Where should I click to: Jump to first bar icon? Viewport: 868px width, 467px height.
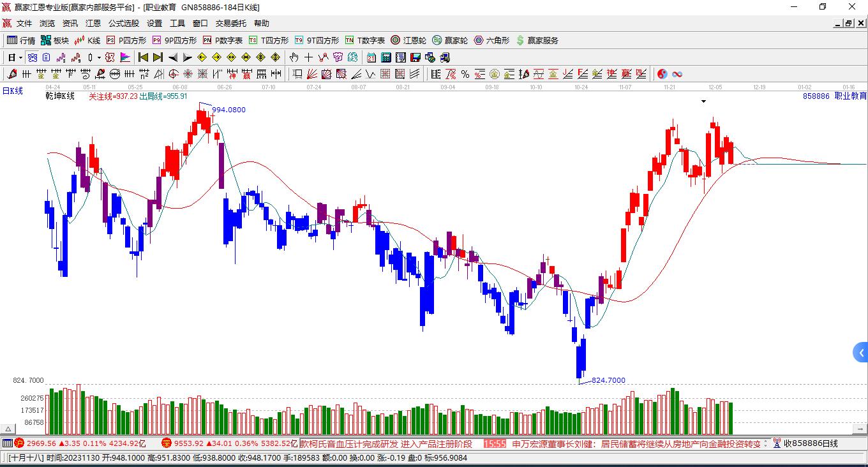tap(144, 57)
